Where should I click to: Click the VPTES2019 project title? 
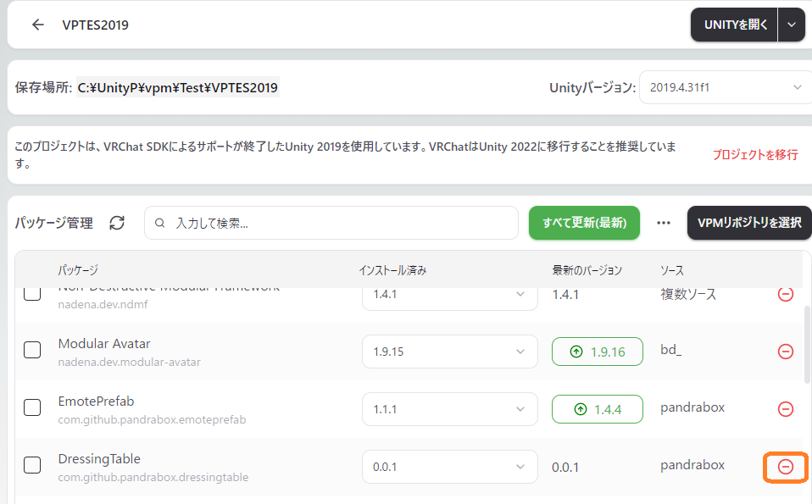(95, 25)
